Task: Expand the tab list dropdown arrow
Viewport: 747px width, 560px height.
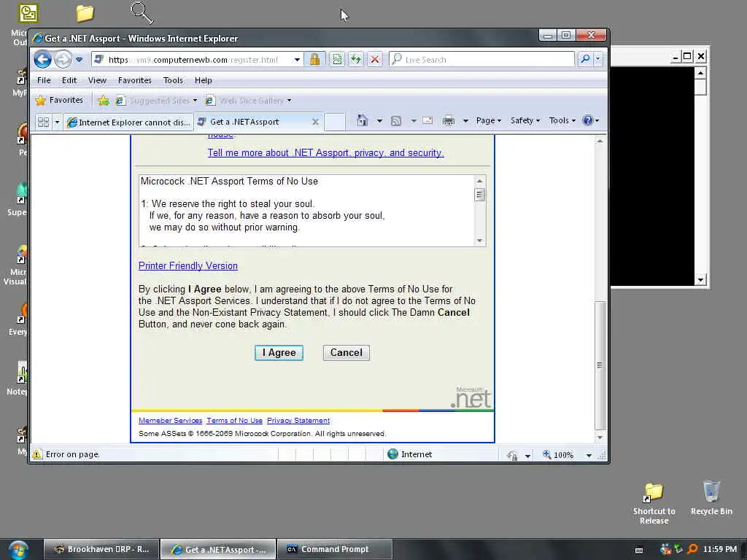Action: click(x=57, y=122)
